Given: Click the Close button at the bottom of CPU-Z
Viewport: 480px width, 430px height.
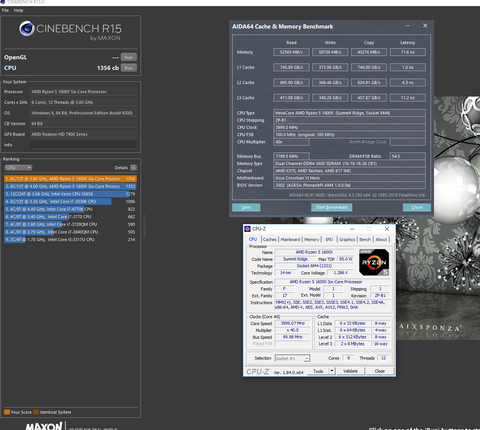Looking at the screenshot, I should tap(380, 371).
